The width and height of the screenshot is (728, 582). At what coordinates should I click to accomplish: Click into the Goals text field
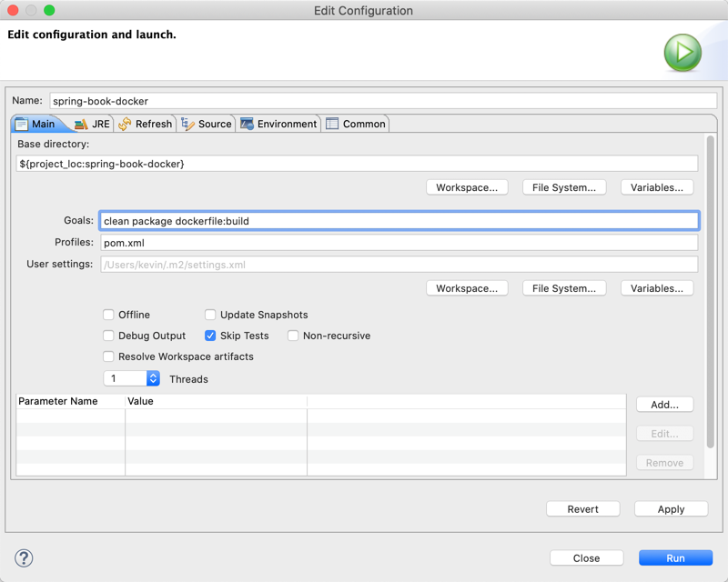(x=399, y=221)
